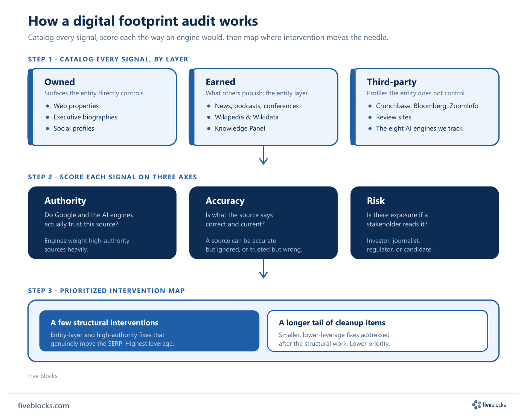Click 'News, podcasts, conferences' bullet

tap(257, 106)
